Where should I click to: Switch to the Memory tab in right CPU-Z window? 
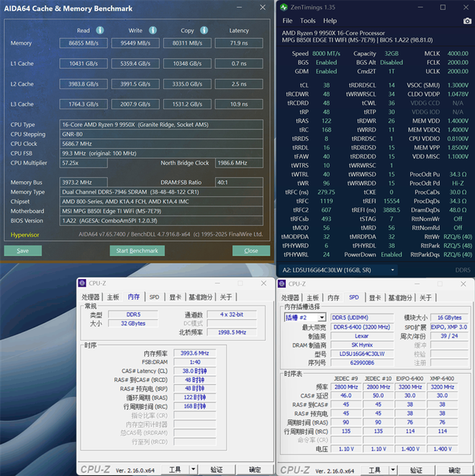click(x=333, y=297)
